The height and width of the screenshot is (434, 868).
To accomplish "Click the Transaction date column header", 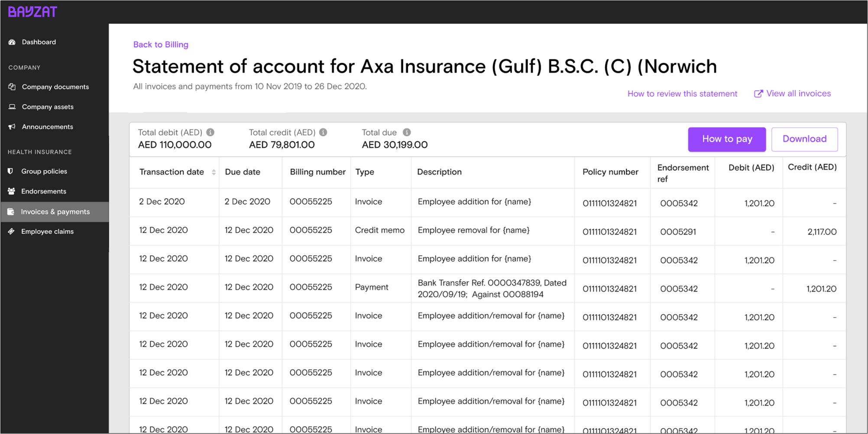I will (172, 172).
